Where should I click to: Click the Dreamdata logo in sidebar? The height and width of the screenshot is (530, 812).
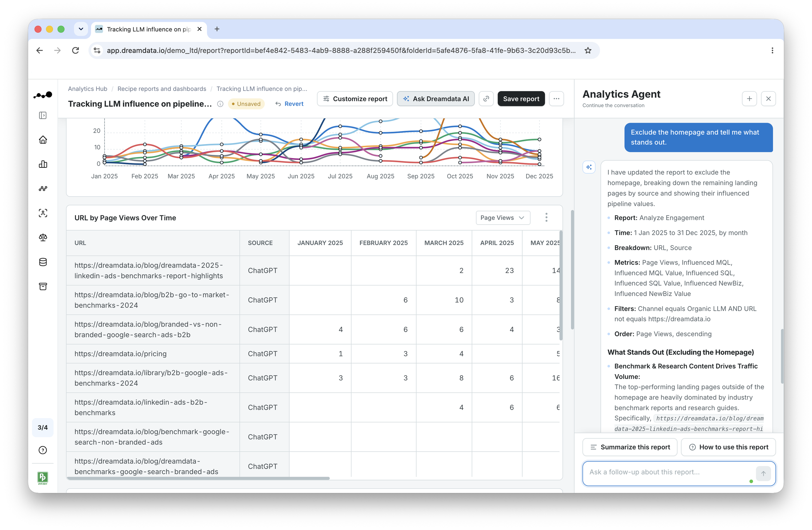43,95
